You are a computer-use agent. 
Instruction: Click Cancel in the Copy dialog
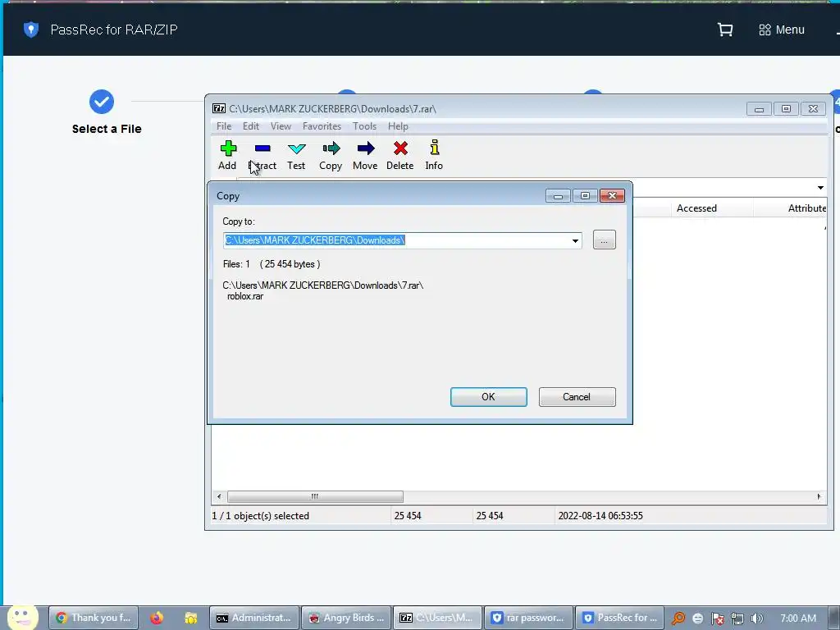pyautogui.click(x=577, y=397)
